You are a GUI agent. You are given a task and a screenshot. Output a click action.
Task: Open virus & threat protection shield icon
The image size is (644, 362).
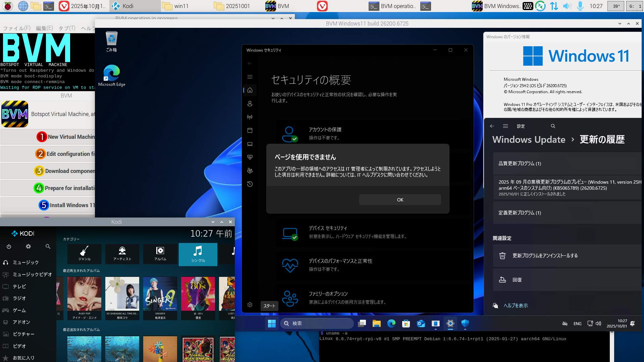[x=465, y=323]
